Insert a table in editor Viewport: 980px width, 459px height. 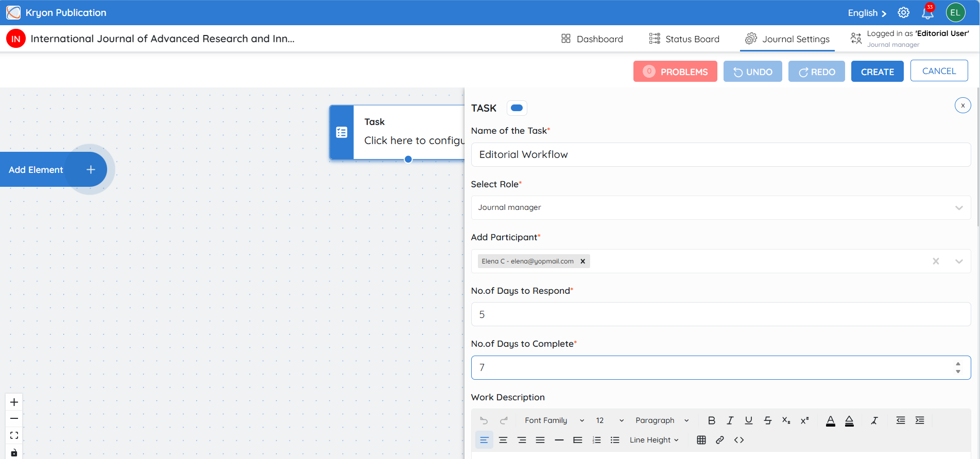[x=701, y=440]
